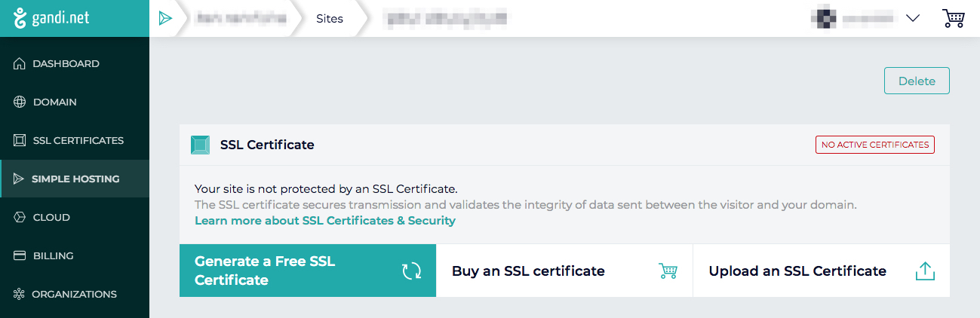Click the Simple Hosting breadcrumb arrow icon
The width and height of the screenshot is (980, 318).
[x=165, y=19]
